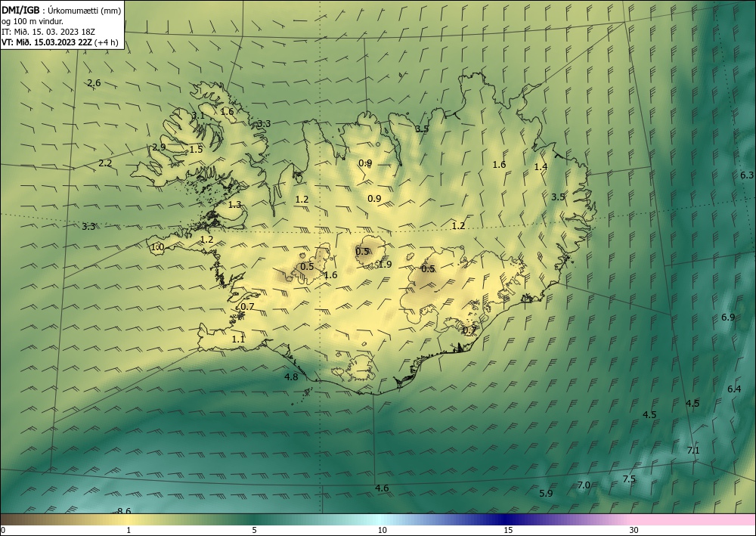This screenshot has height=536, width=756.
Task: Click the 8.6 value at the map's bottom edge
Action: (124, 511)
